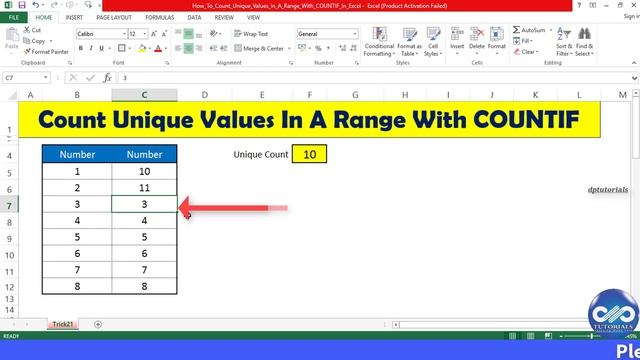Click the Undo arrow icon

tap(36, 5)
